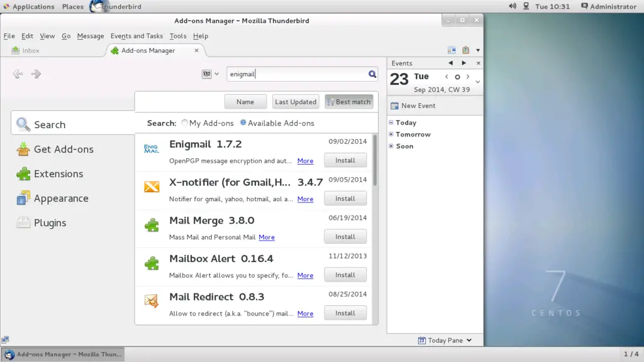
Task: Open the system volume control
Action: pos(513,6)
